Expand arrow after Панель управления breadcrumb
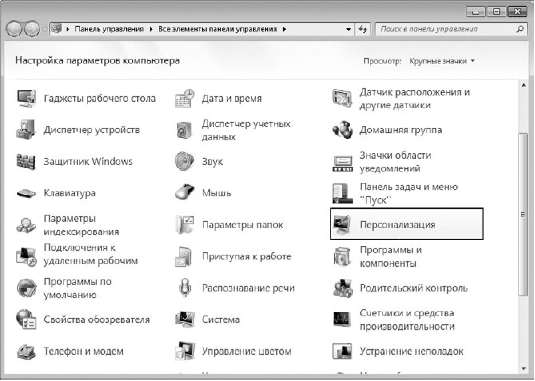 click(151, 29)
